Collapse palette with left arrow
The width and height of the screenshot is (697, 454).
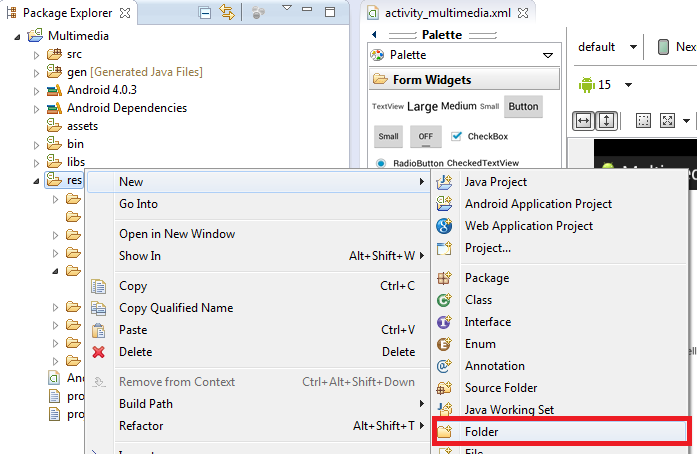[374, 35]
